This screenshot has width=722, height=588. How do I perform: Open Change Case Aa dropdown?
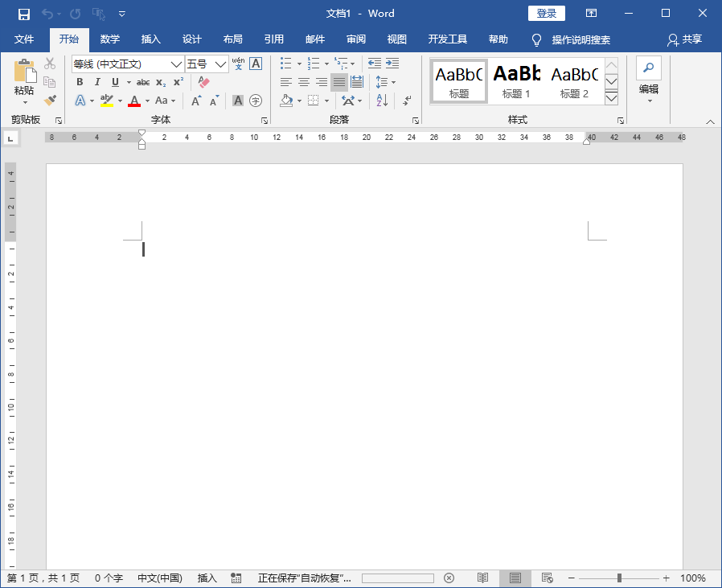click(x=165, y=101)
